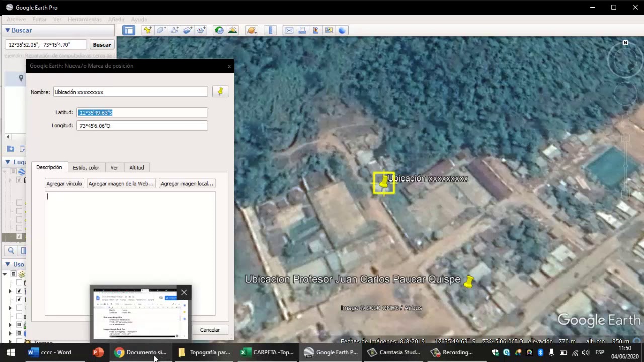This screenshot has height=362, width=644.
Task: Click the Nombre input field
Action: coord(131,92)
